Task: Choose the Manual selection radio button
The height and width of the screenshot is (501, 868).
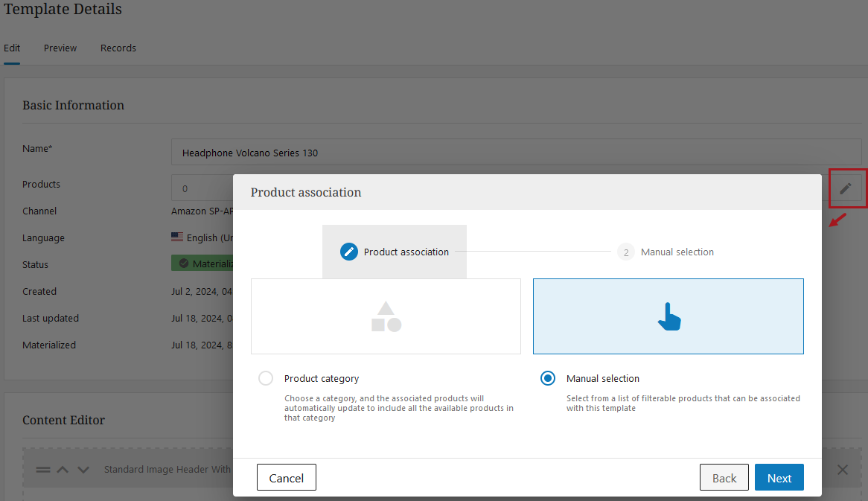Action: click(548, 378)
